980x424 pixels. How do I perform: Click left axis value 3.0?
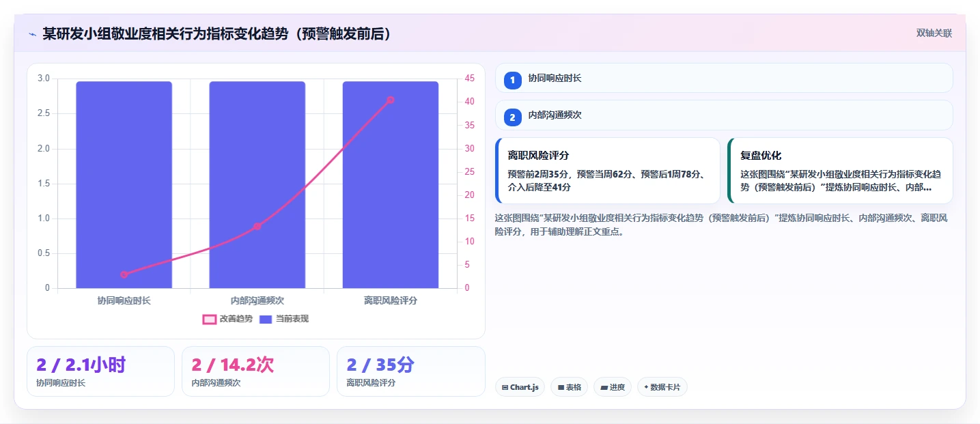[44, 79]
